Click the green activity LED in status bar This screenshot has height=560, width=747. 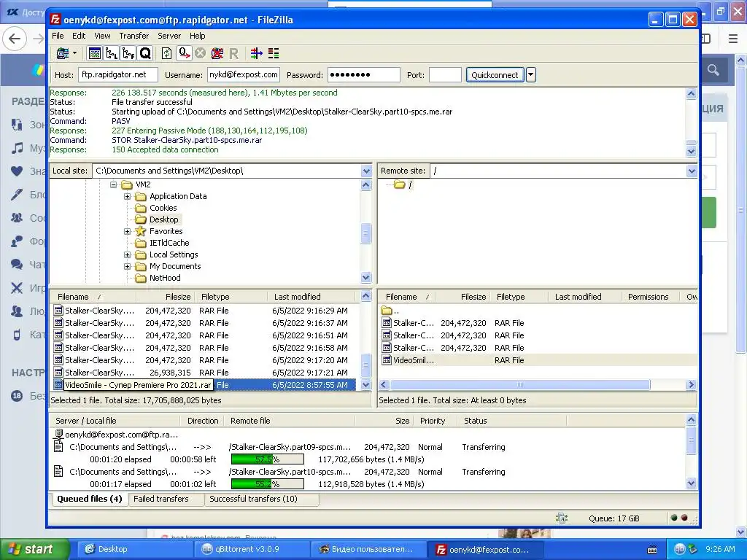tap(673, 518)
